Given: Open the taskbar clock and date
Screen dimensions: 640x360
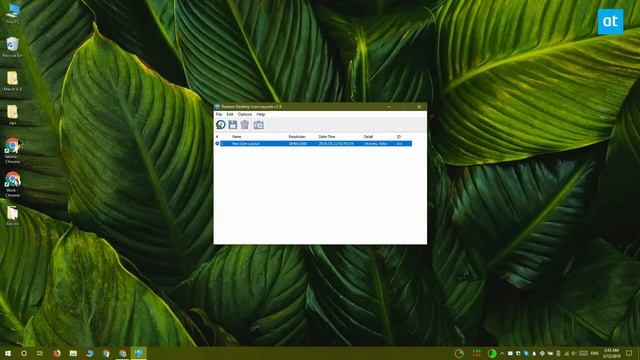Looking at the screenshot, I should (611, 353).
